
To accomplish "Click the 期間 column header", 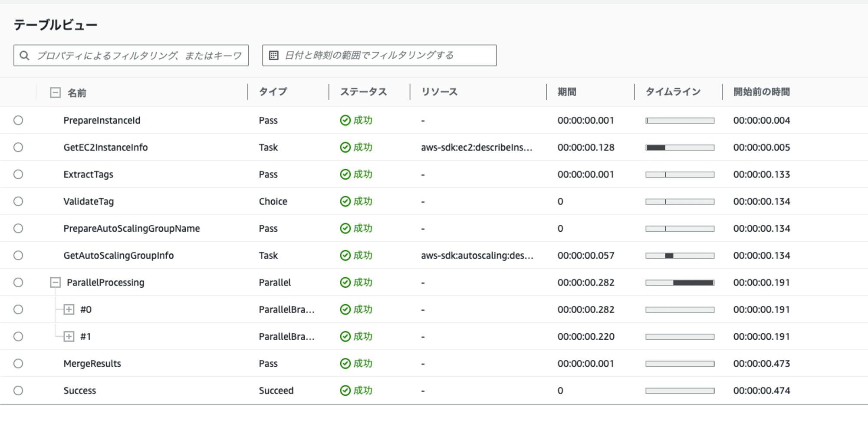I will 567,92.
